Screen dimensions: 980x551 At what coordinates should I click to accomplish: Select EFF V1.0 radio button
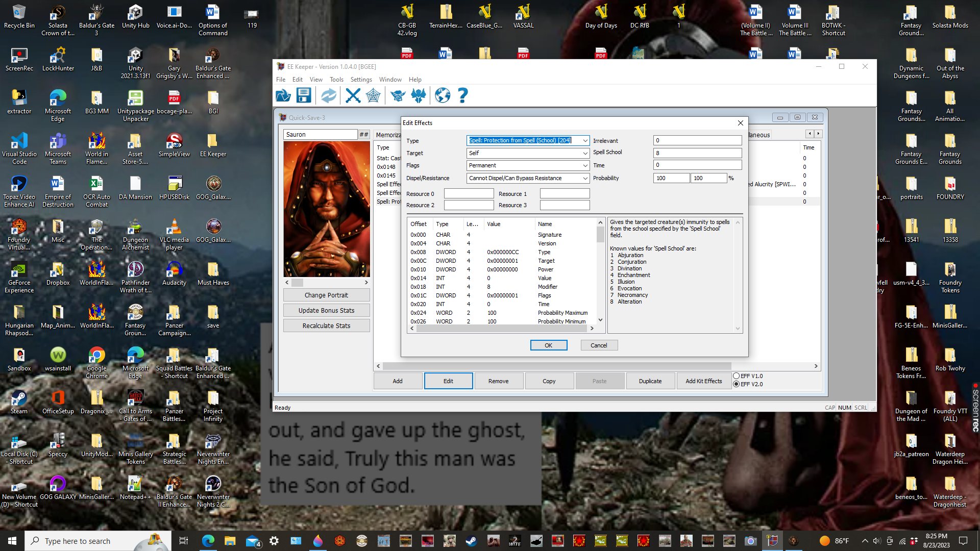(x=736, y=376)
